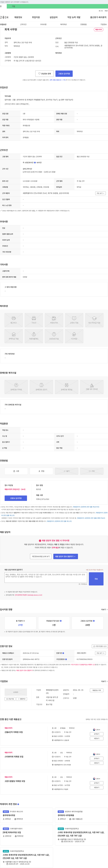This screenshot has height=868, width=108.
Task: Click the 기숙사 welfare icon
Action: (34, 320)
